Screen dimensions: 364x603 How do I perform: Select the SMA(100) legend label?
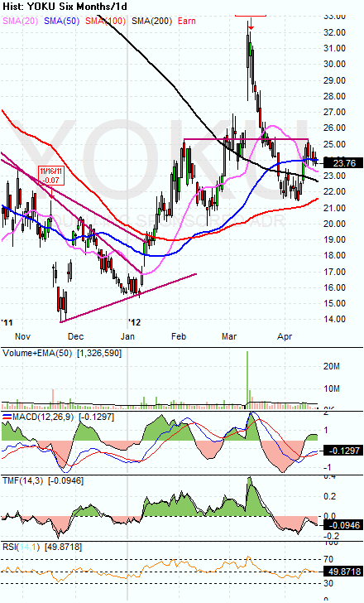tap(106, 21)
